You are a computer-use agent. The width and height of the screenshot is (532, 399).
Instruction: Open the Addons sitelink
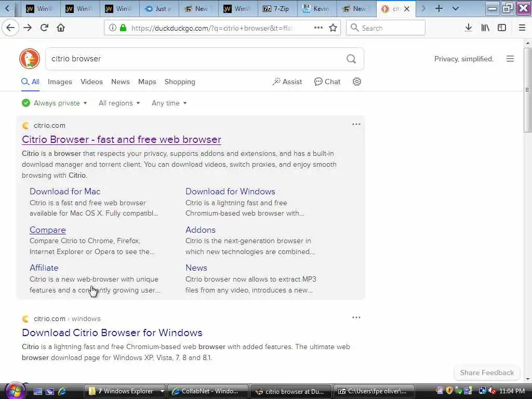(200, 230)
